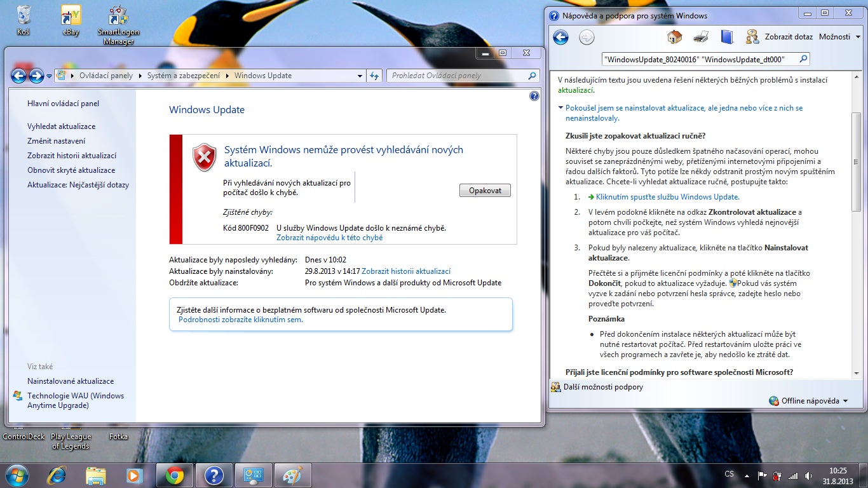Select Systém a zabezpečení in breadcrumb

tap(184, 76)
